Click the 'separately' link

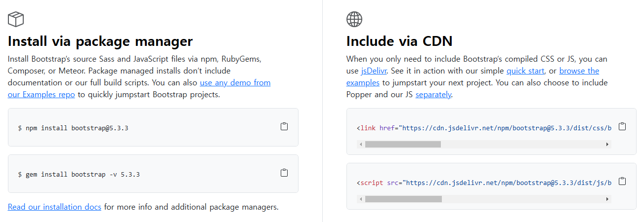click(x=433, y=94)
